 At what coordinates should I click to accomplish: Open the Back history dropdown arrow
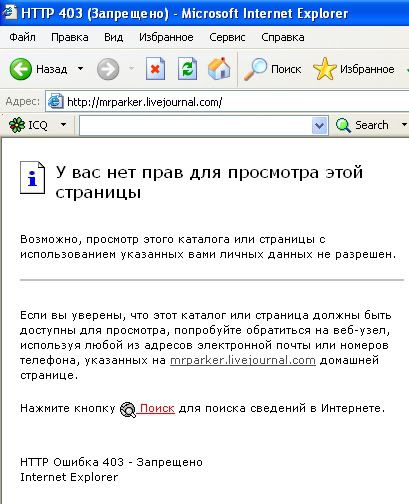point(80,69)
